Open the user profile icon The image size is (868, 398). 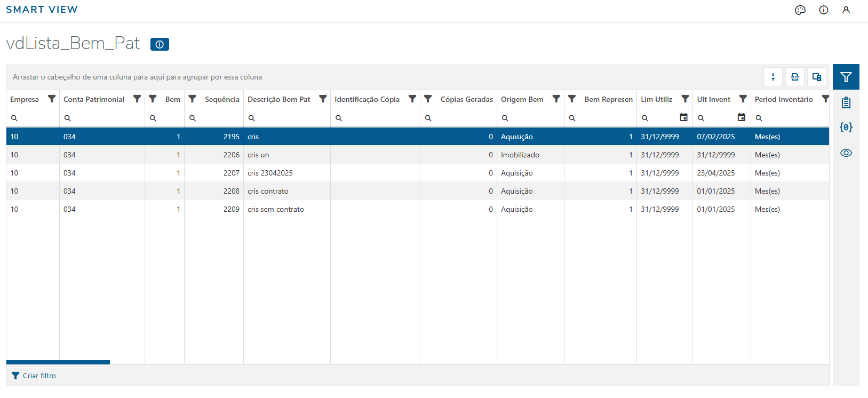coord(846,10)
